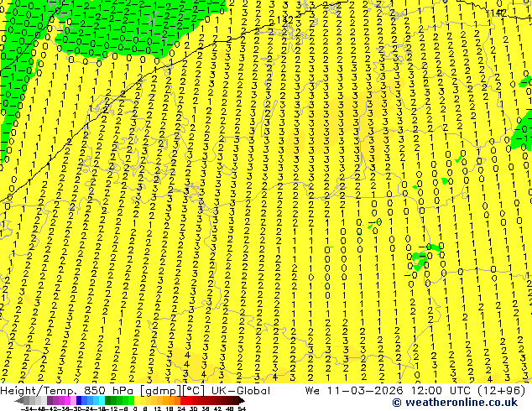532x411 pixels.
Task: Click the grey left arrow end of the legend
Action: click(18, 401)
